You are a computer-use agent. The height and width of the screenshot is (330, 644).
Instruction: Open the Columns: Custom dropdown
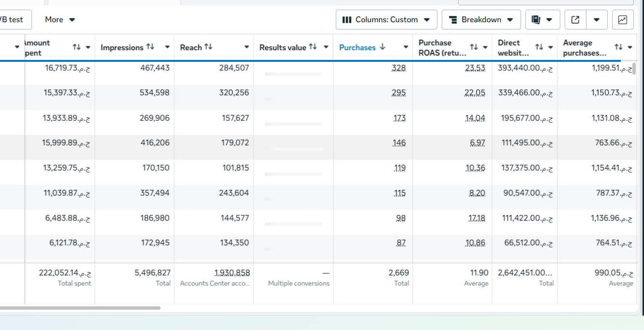coord(386,20)
